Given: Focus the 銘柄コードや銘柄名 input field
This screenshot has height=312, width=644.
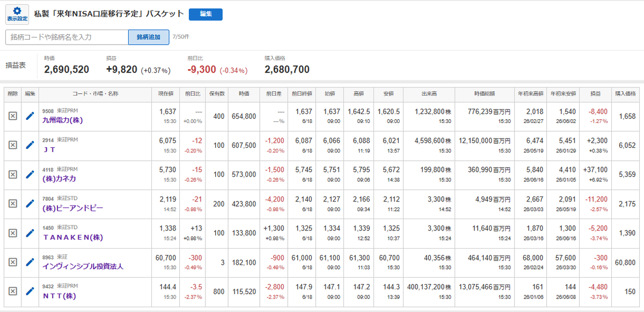Looking at the screenshot, I should (67, 37).
